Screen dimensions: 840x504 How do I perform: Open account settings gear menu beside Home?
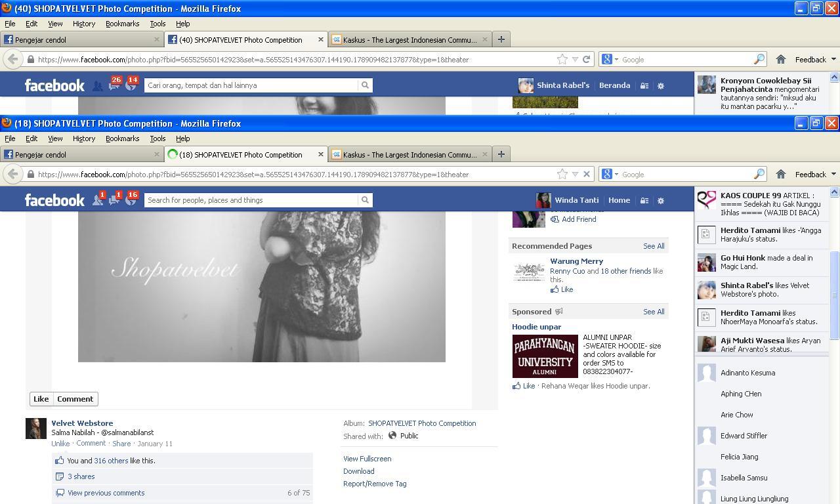point(661,201)
